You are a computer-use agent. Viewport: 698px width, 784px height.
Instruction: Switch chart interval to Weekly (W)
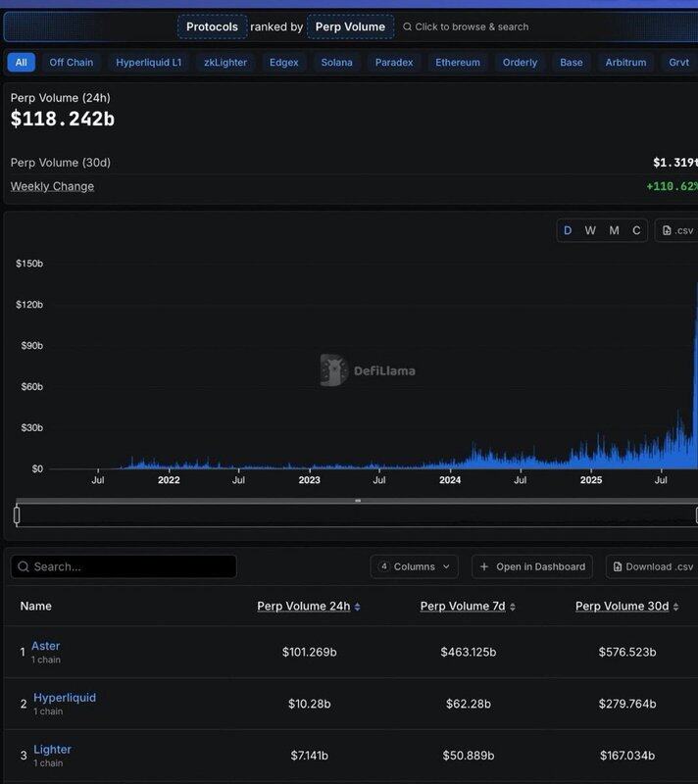pos(590,230)
